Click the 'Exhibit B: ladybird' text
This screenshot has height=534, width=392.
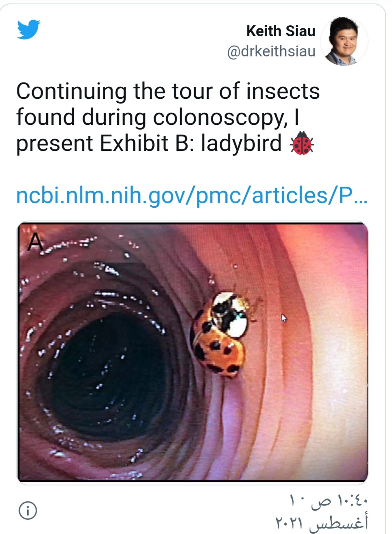coord(191,143)
